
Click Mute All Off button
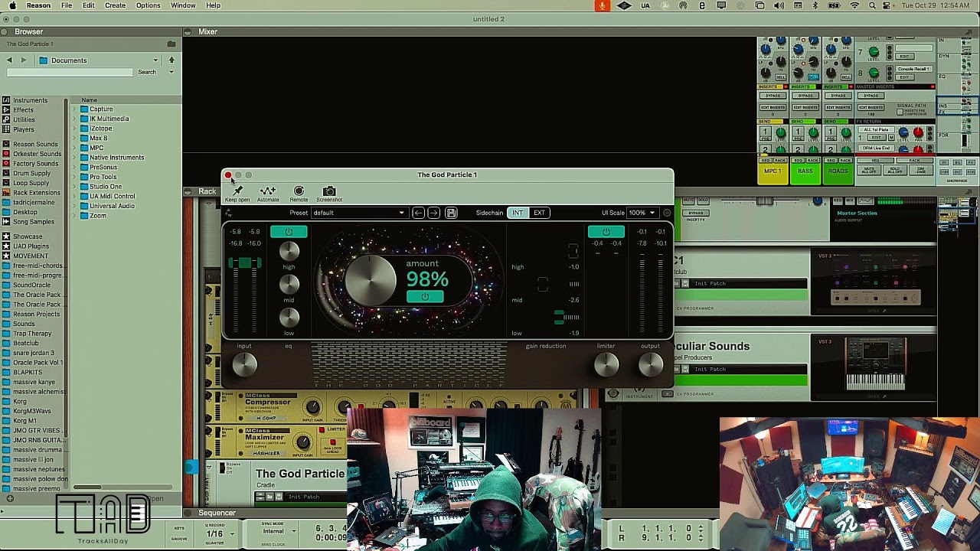pos(869,170)
